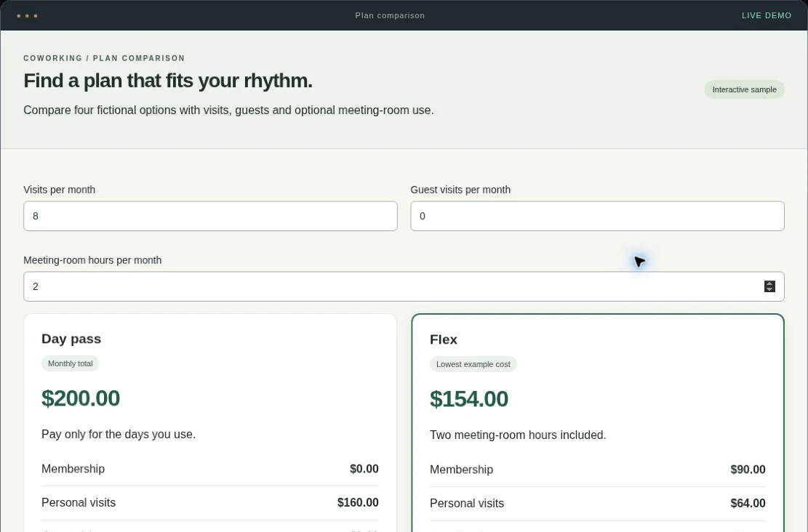The height and width of the screenshot is (532, 808).
Task: Click the Compare four fictional options subtitle
Action: [228, 110]
